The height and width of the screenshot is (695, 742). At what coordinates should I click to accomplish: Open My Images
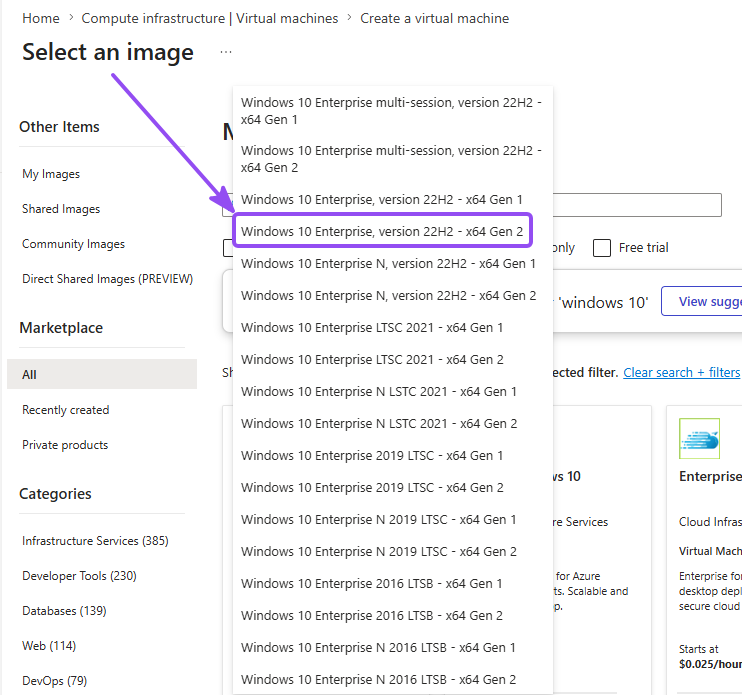51,174
